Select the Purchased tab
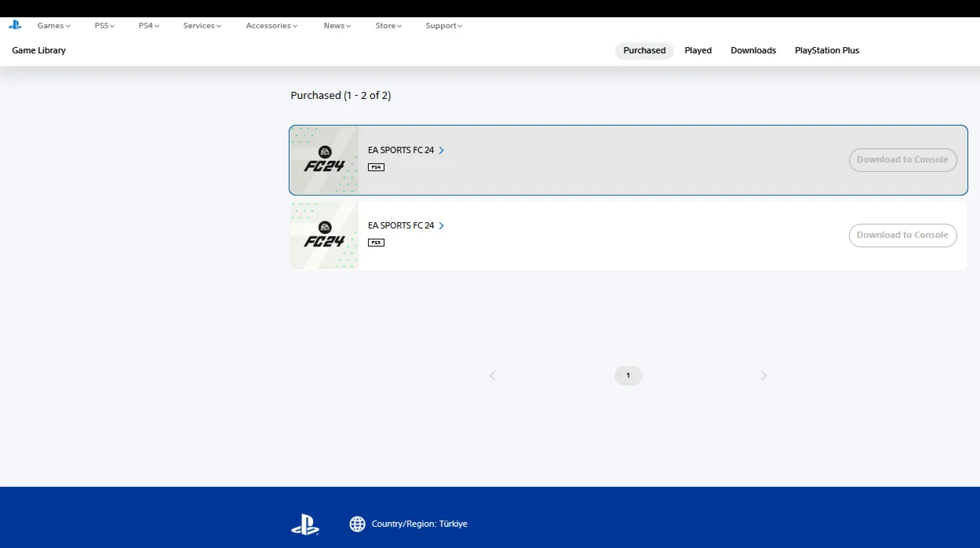This screenshot has height=548, width=980. 644,50
